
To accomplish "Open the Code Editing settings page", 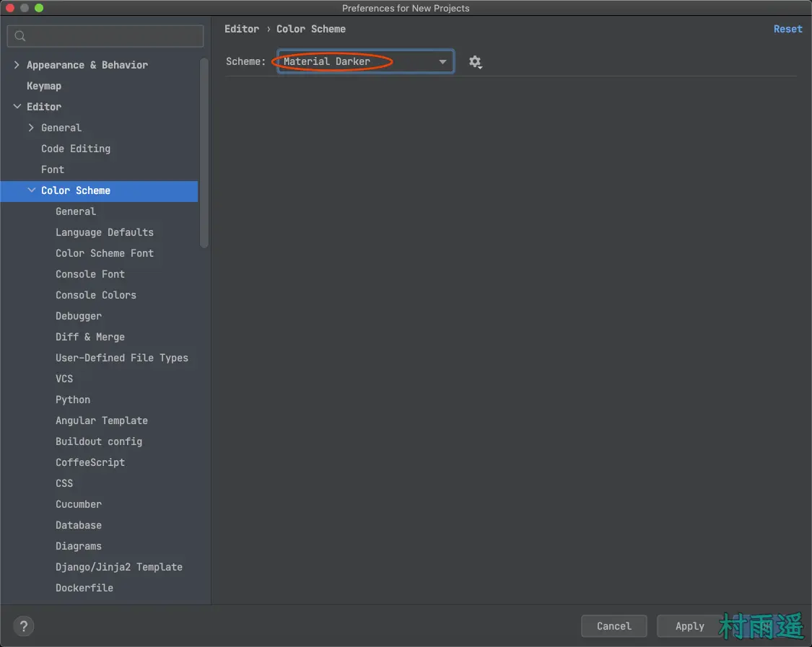I will coord(76,149).
